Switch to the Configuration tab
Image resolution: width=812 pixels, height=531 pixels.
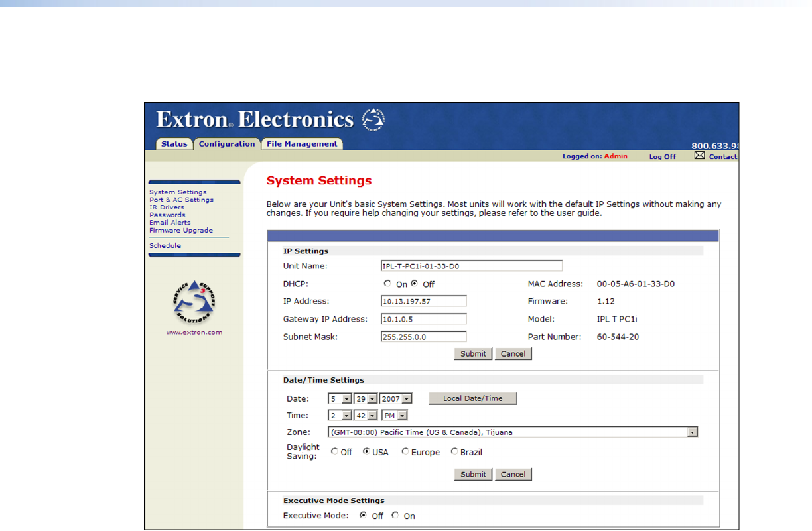(x=227, y=144)
